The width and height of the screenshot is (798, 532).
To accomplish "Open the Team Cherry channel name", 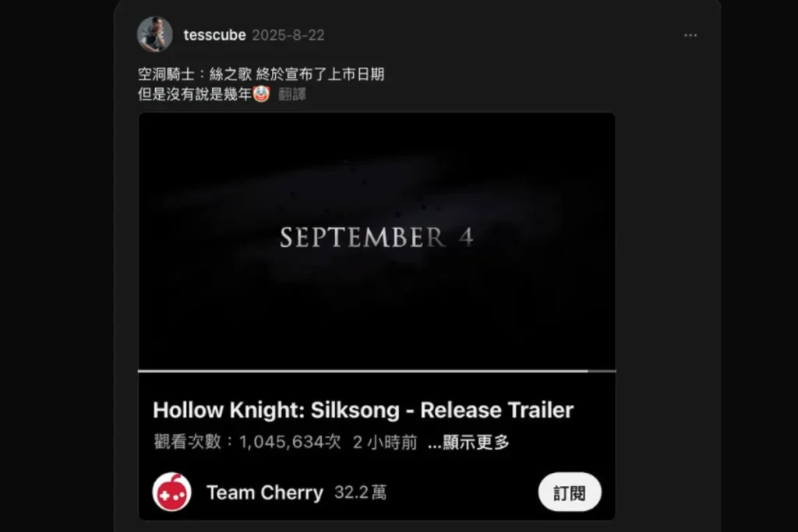I will (x=265, y=492).
